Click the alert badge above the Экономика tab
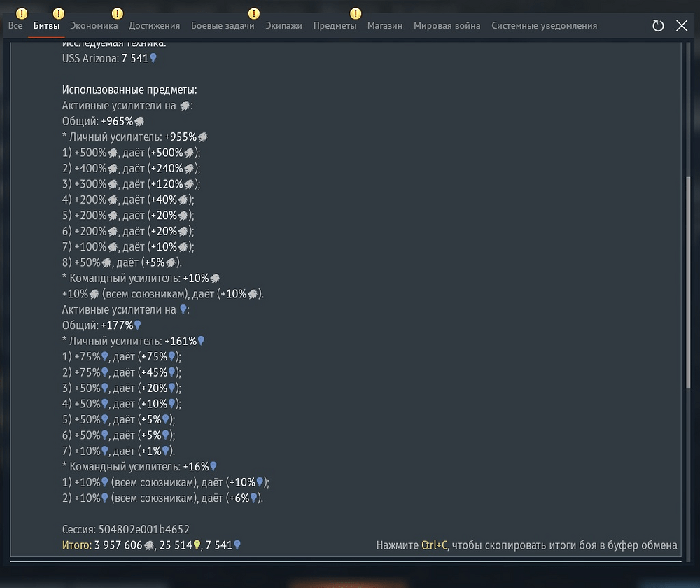The image size is (700, 588). (117, 13)
